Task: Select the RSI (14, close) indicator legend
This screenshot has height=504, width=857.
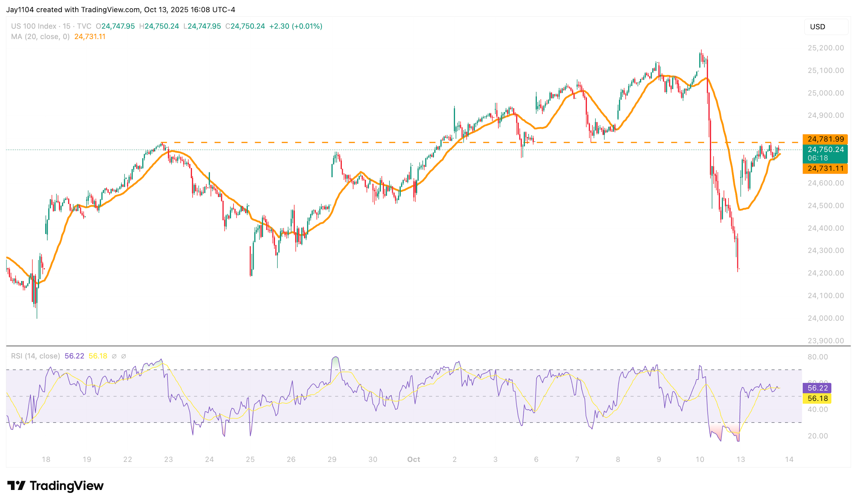Action: [35, 356]
